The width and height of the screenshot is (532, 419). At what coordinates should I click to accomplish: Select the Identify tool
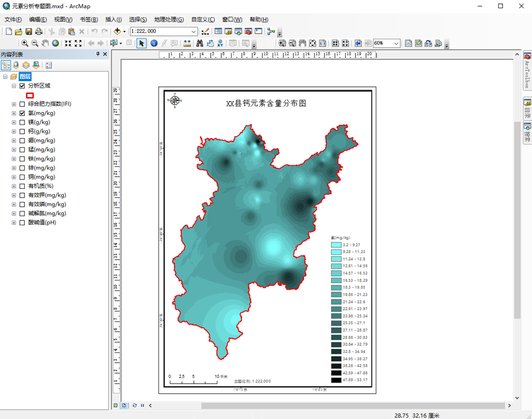(154, 43)
